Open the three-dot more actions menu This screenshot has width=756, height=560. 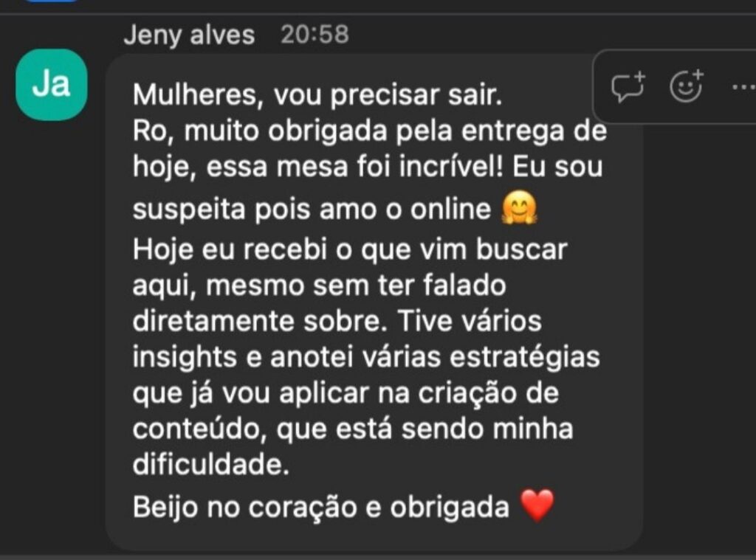(x=743, y=87)
